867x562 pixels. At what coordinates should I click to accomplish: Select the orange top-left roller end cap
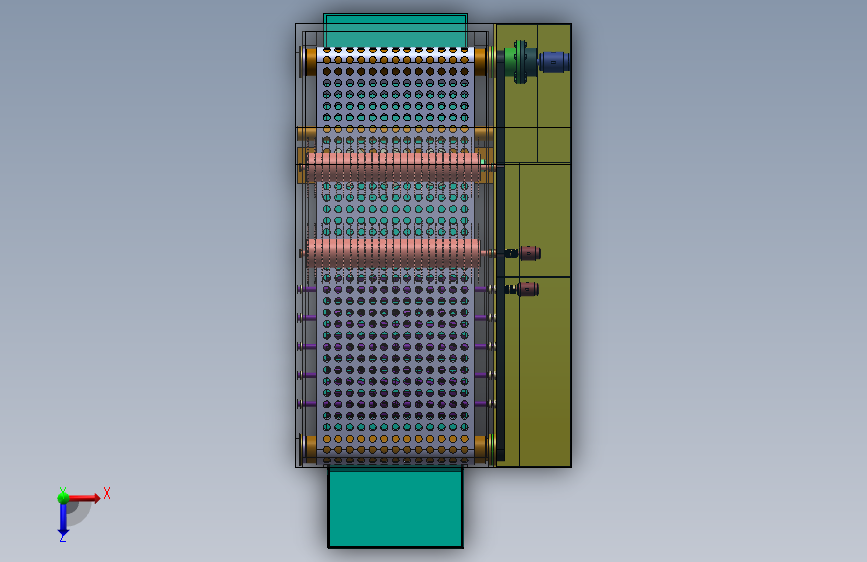click(310, 62)
